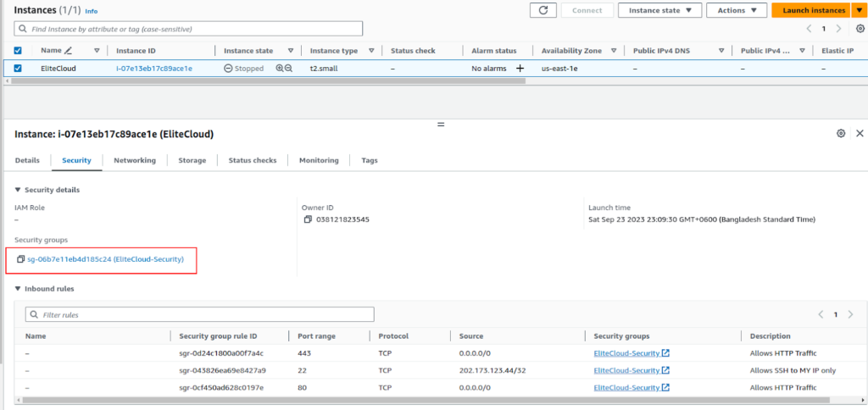Viewport: 868px width, 410px height.
Task: Open table preferences gear in Instances header
Action: 860,29
